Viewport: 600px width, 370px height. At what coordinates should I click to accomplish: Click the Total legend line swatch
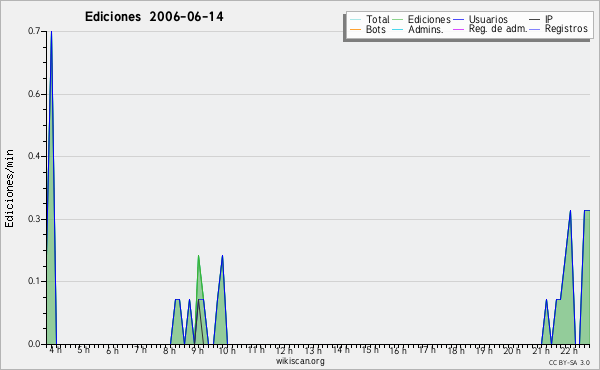point(355,20)
